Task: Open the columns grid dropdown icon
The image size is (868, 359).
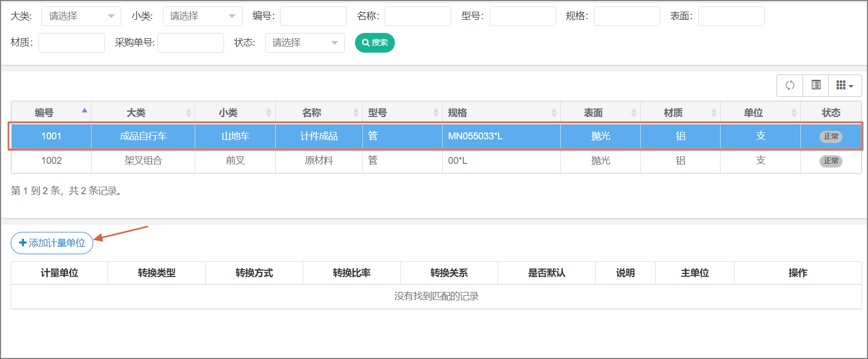Action: (x=845, y=85)
